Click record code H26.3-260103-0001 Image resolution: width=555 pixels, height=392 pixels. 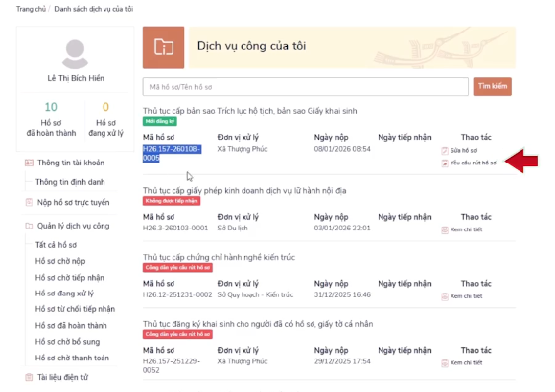pos(175,229)
